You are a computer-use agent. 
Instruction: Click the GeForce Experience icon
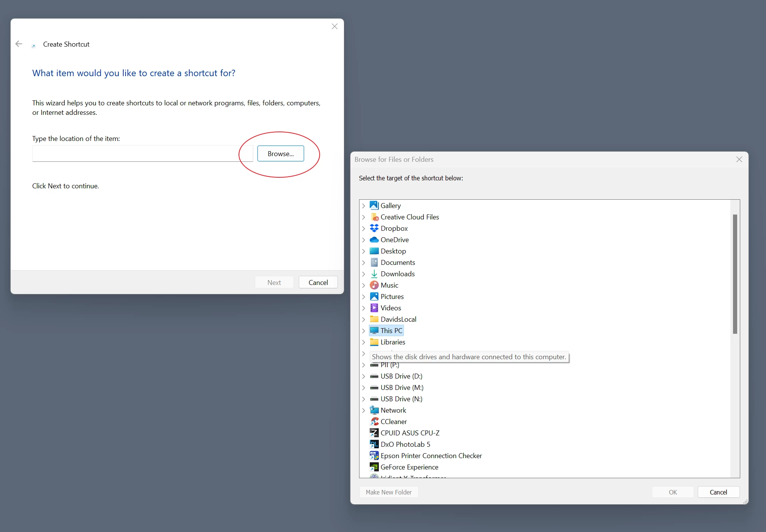374,467
